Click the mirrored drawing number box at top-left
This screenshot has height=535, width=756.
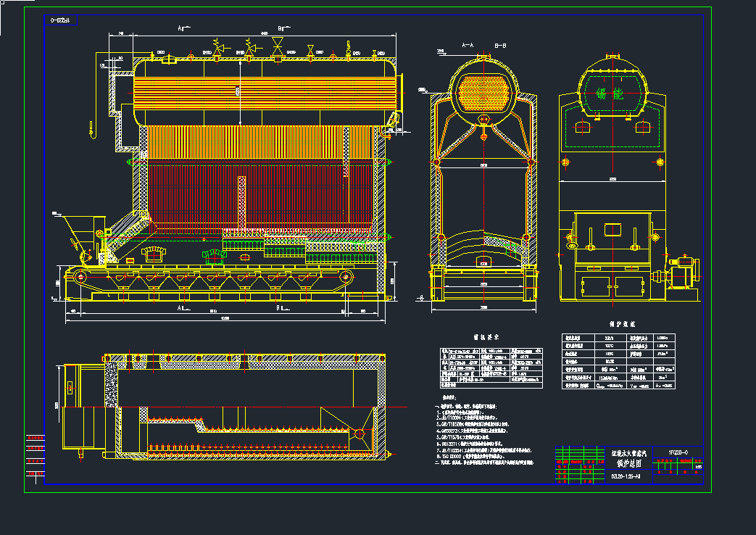60,21
